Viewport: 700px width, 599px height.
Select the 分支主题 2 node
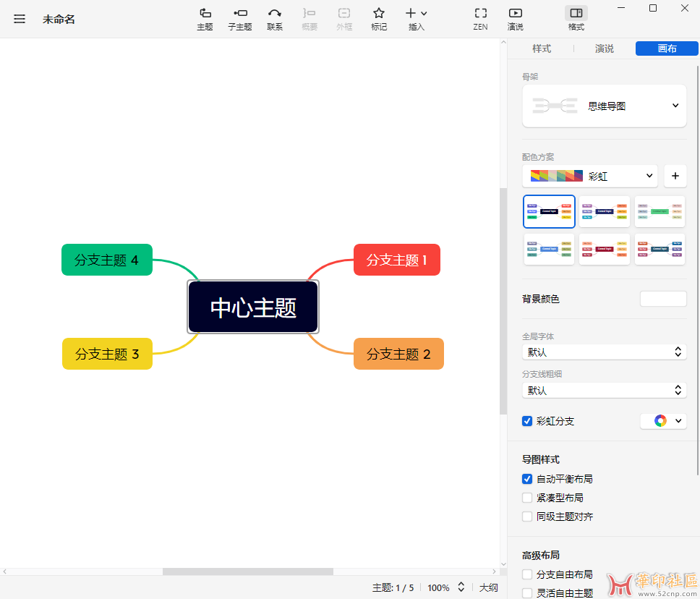398,354
